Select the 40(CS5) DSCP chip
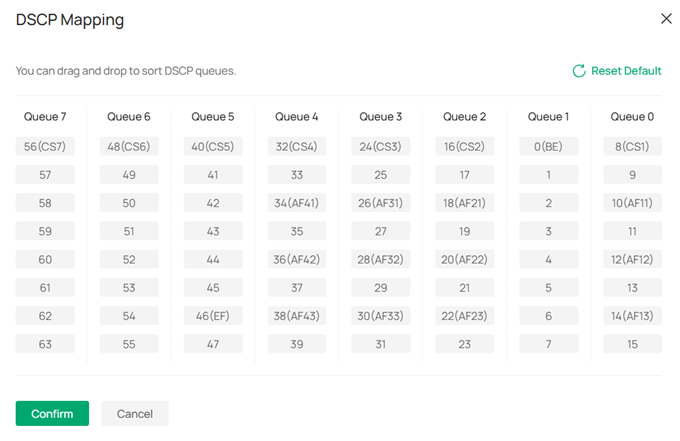The height and width of the screenshot is (441, 680). point(213,147)
